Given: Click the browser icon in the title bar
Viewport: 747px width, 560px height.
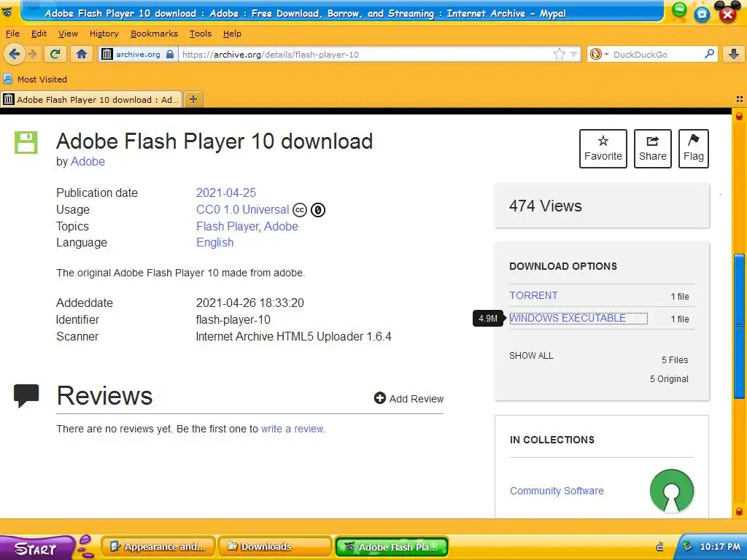Looking at the screenshot, I should coord(7,12).
